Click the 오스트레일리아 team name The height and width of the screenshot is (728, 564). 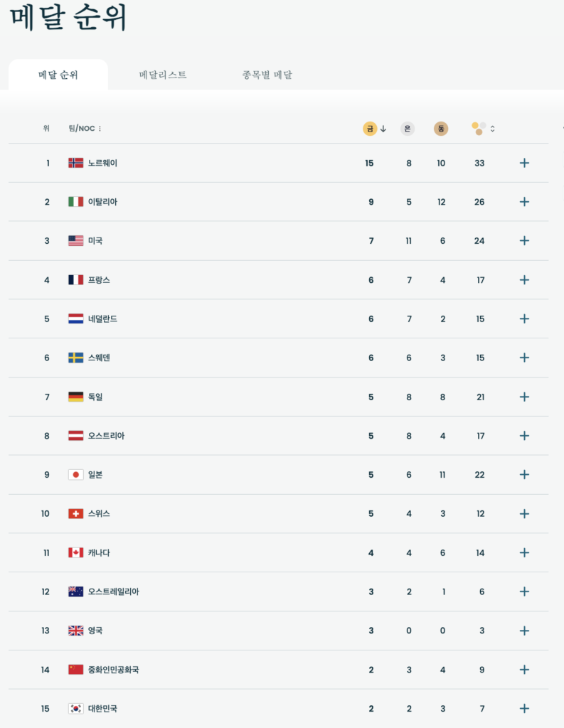[113, 591]
